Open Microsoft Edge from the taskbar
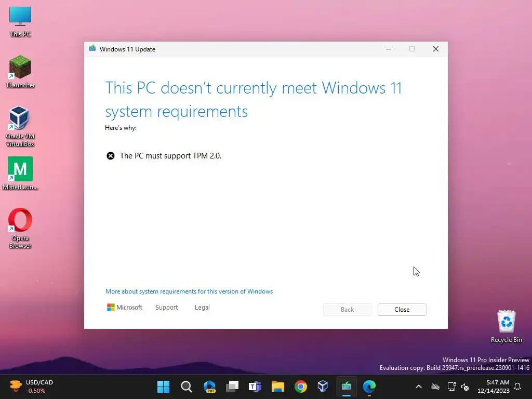 point(369,387)
